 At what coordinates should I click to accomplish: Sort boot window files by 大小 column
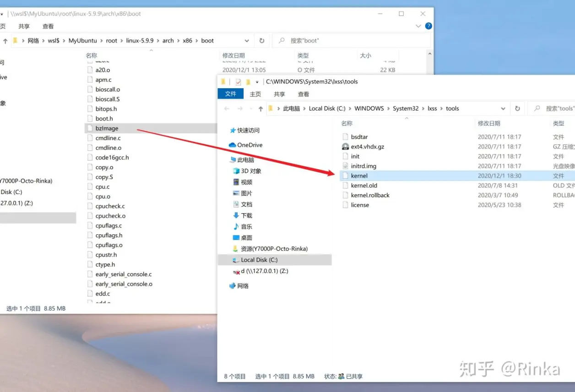[365, 55]
